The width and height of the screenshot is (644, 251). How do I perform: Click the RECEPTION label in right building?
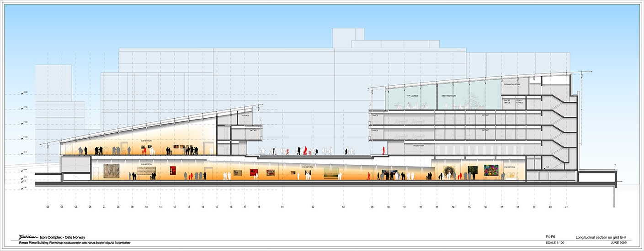point(419,146)
